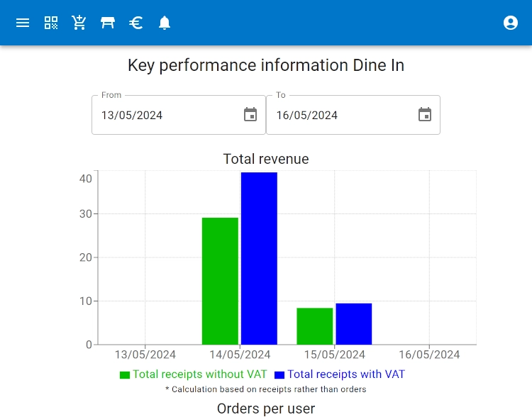Open the hamburger navigation menu

coord(23,23)
